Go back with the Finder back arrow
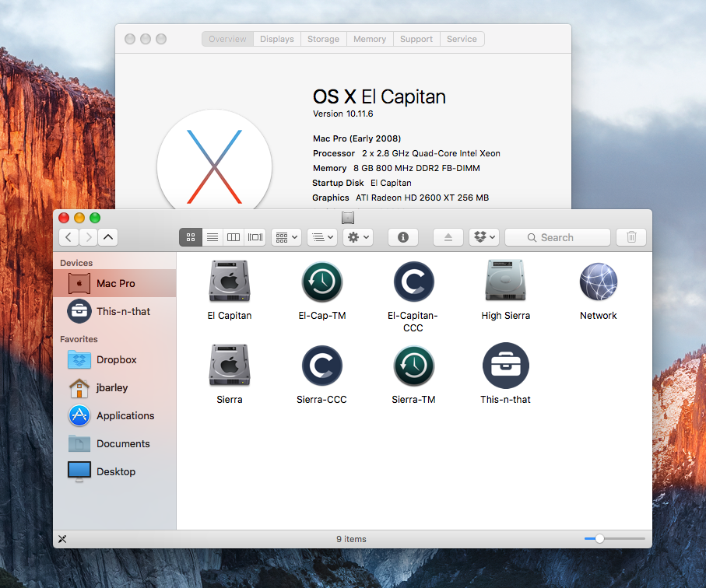The image size is (706, 588). [68, 237]
